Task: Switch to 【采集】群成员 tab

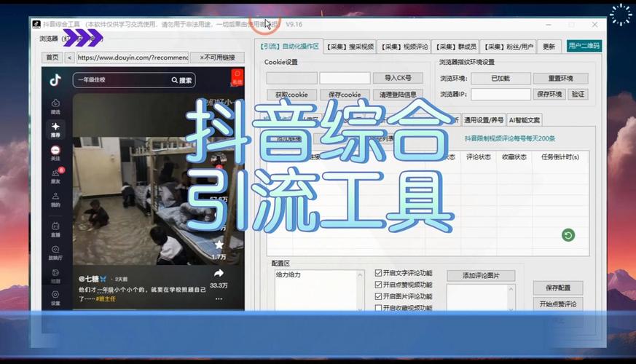Action: [456, 47]
